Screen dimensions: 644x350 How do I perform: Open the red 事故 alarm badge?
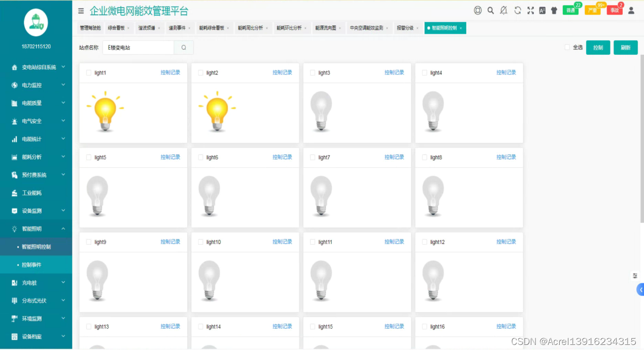(615, 10)
